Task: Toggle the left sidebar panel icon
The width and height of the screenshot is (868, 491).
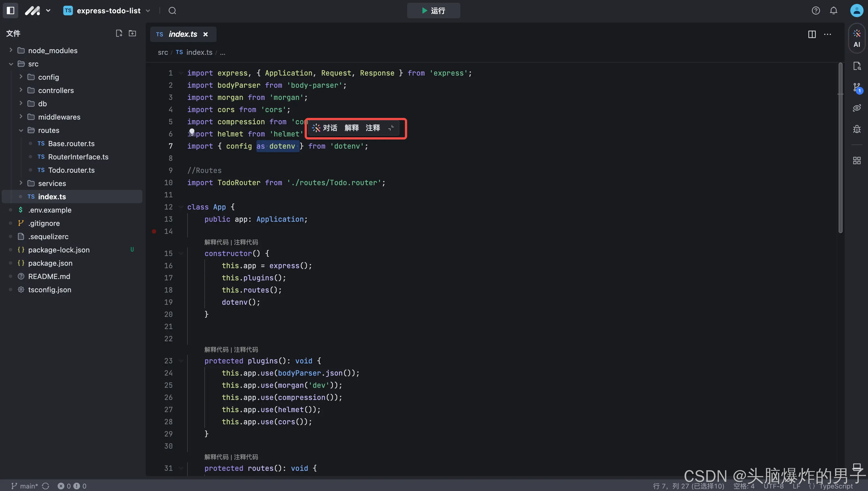Action: pos(11,11)
